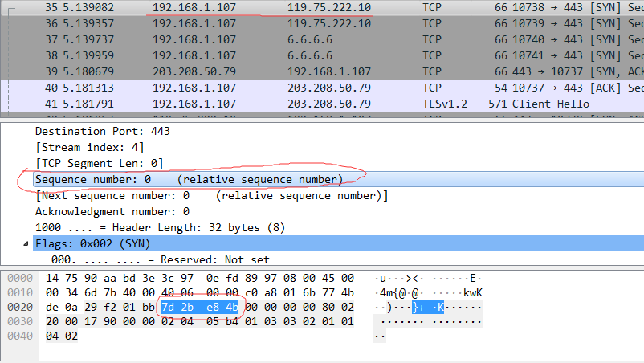Select packet 39 from 203.208.50.79
This screenshot has height=363, width=644.
click(322, 71)
